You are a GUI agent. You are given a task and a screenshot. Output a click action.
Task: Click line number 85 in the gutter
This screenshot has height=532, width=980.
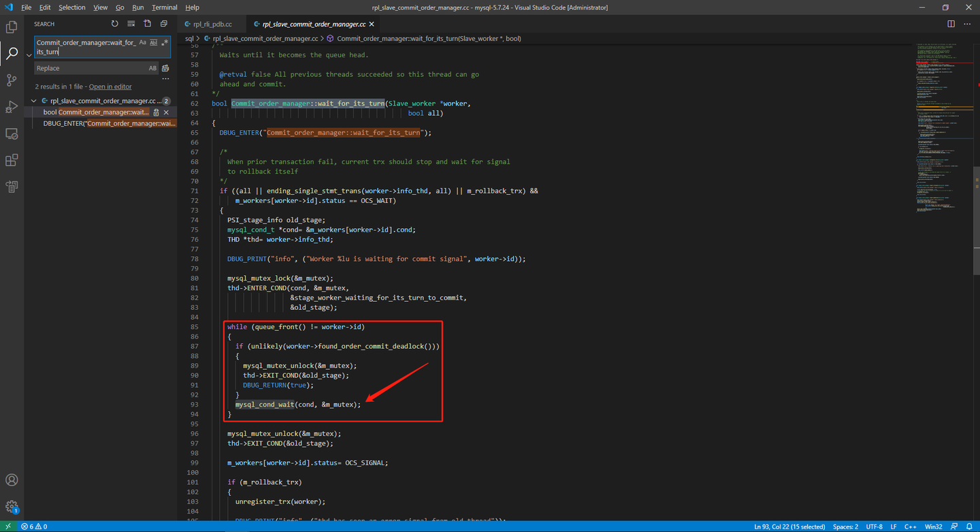click(194, 327)
